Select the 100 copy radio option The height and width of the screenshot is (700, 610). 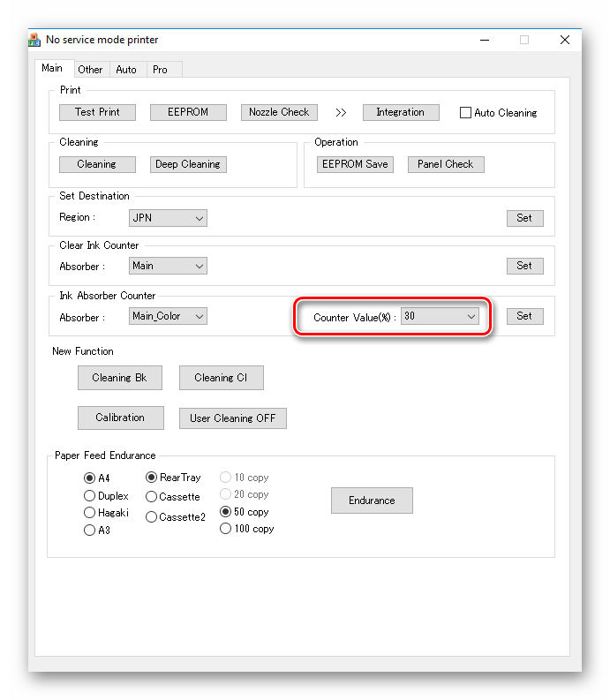coord(225,529)
